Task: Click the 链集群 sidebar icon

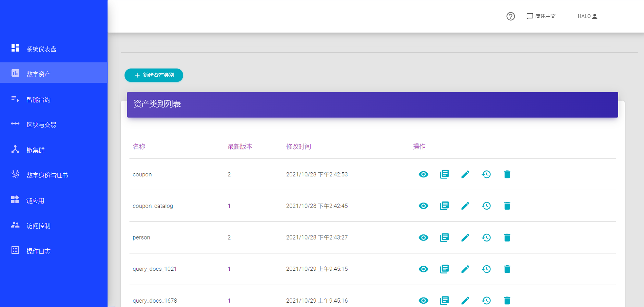Action: pos(15,149)
